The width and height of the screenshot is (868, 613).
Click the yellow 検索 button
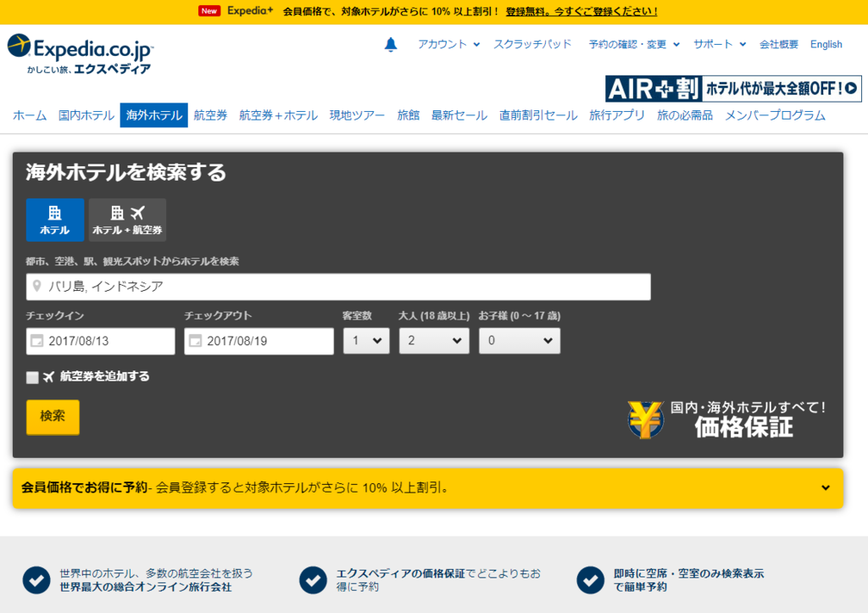coord(53,417)
